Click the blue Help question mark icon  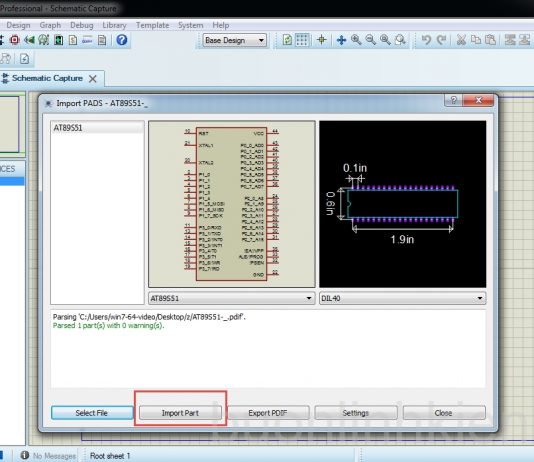pos(122,40)
